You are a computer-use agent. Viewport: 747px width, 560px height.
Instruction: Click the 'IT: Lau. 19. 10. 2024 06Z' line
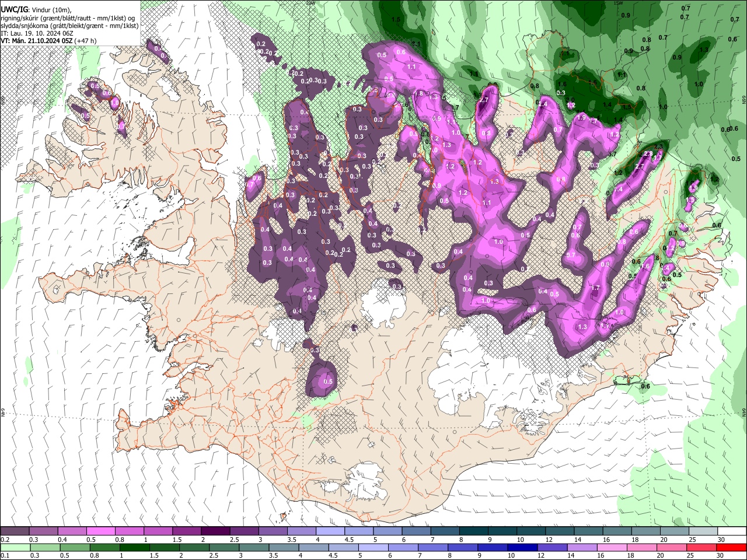(x=36, y=33)
